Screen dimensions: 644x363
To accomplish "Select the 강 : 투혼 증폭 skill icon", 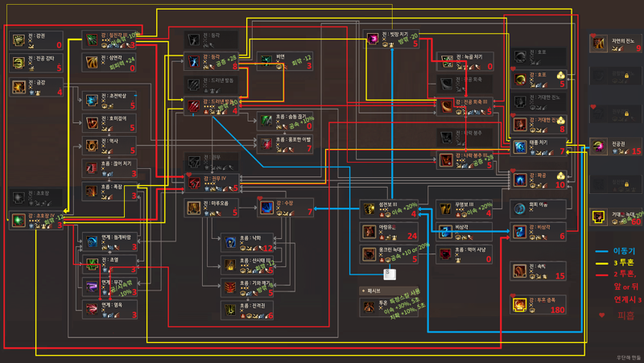I will pyautogui.click(x=520, y=305).
